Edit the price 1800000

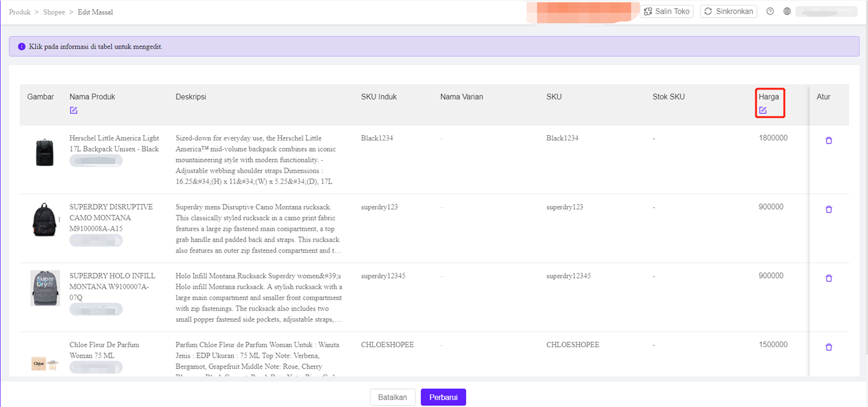click(x=773, y=138)
